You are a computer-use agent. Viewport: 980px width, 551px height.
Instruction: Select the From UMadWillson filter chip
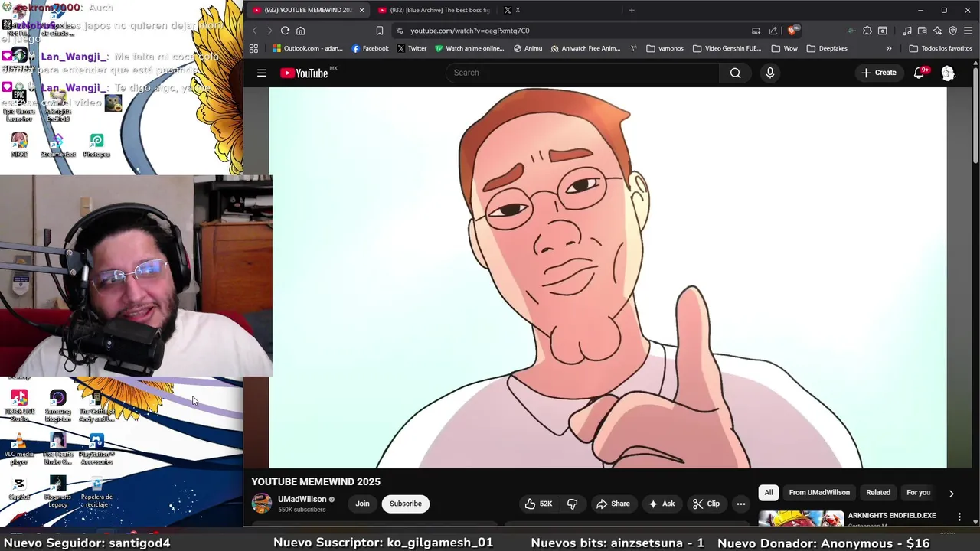point(819,493)
